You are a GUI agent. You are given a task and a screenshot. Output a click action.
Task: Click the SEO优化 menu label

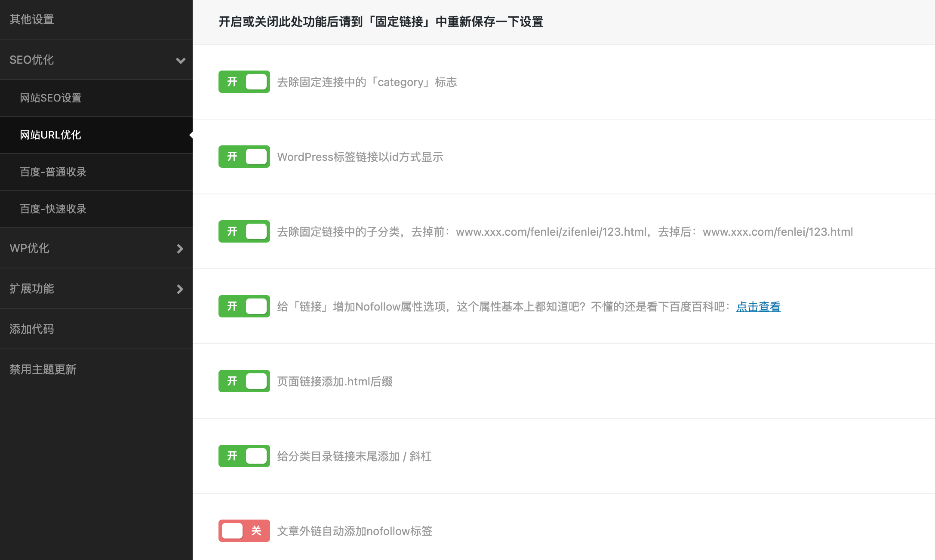(x=32, y=60)
